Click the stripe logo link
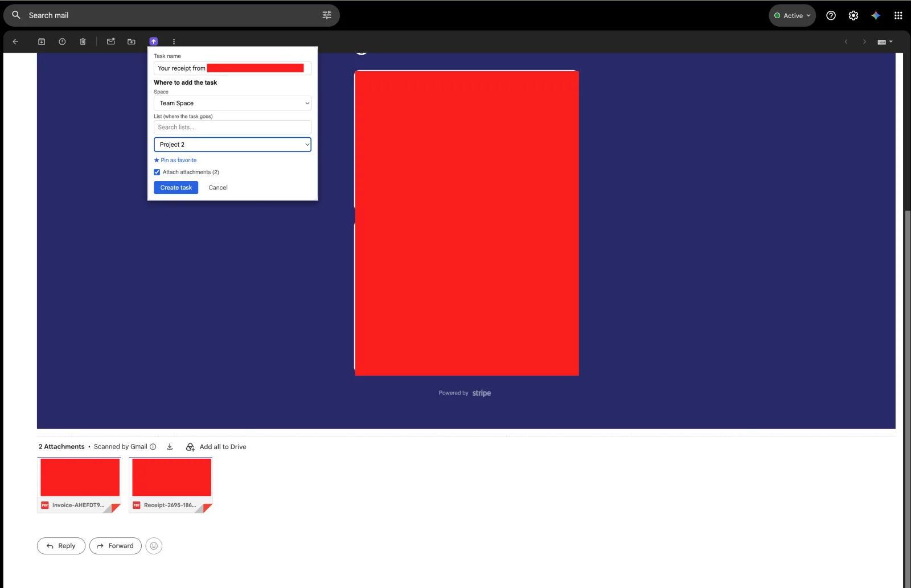 pos(482,393)
